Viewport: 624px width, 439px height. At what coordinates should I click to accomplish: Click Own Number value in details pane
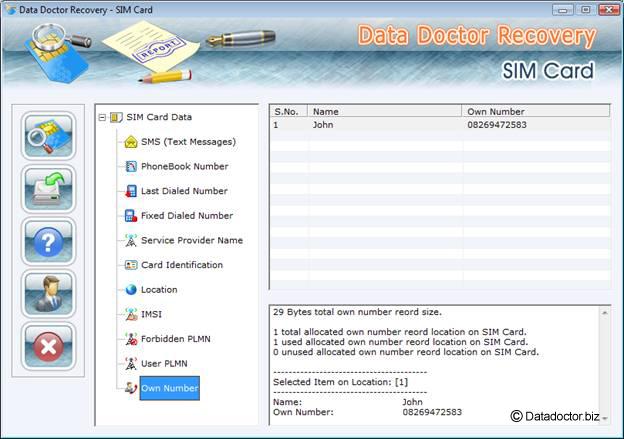tap(432, 412)
